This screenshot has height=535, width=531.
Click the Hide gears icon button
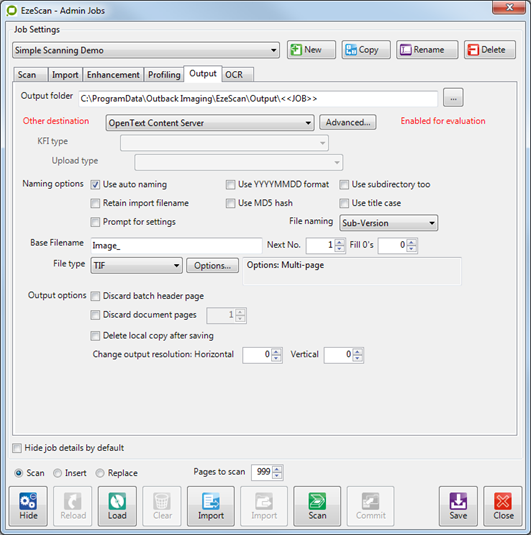[x=28, y=506]
